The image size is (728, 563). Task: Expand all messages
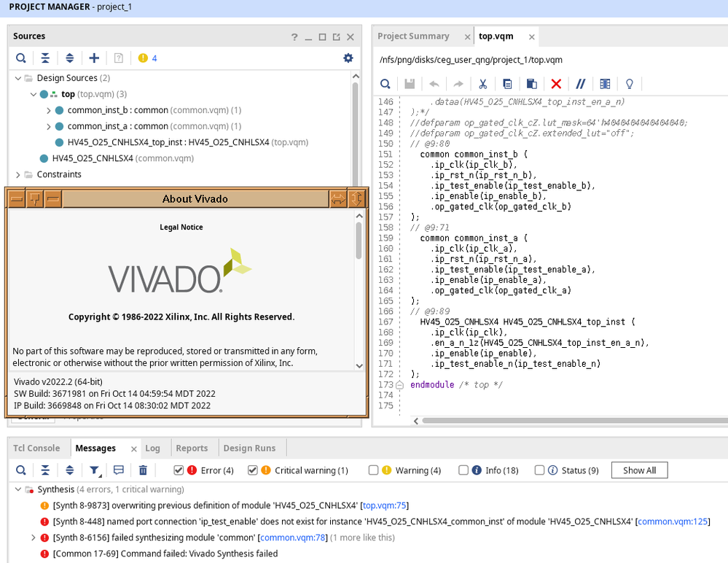(70, 470)
